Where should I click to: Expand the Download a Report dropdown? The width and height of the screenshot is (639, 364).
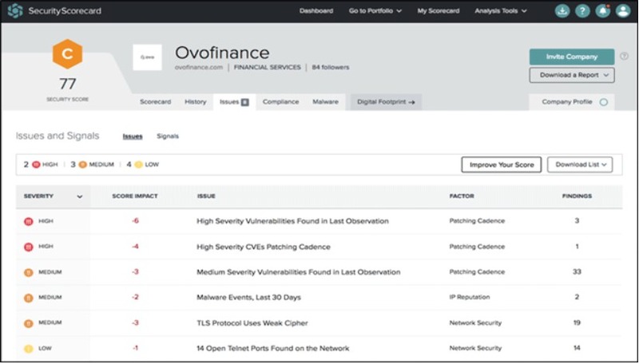[x=572, y=75]
